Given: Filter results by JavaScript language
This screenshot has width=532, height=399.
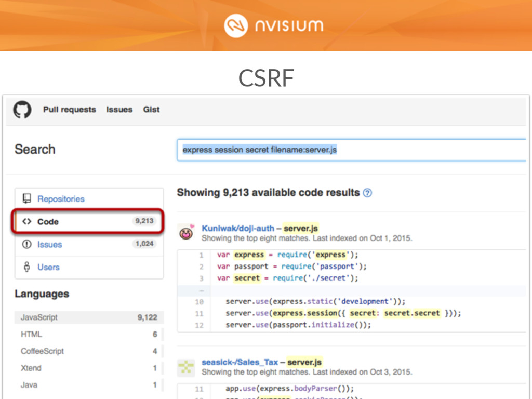Looking at the screenshot, I should (89, 317).
